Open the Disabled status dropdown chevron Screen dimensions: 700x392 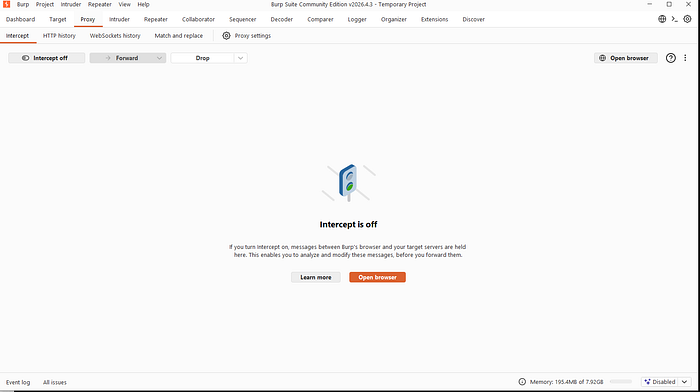684,382
